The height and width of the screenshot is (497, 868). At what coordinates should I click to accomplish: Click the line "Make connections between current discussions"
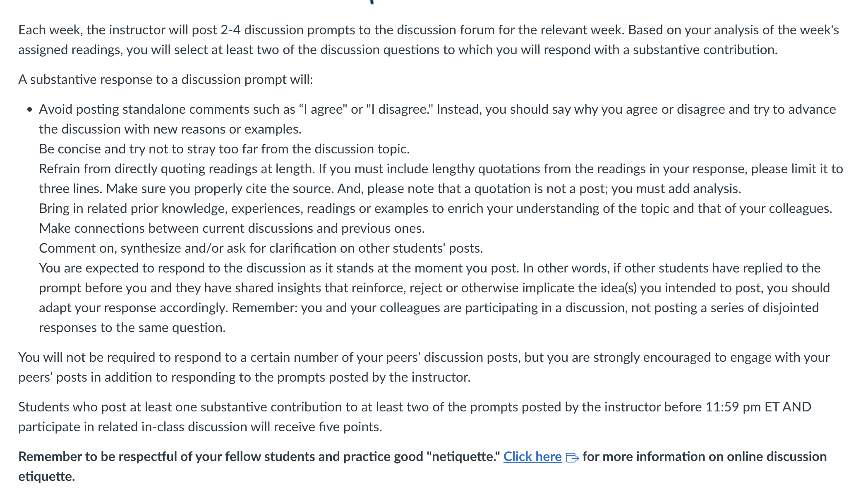pos(232,228)
